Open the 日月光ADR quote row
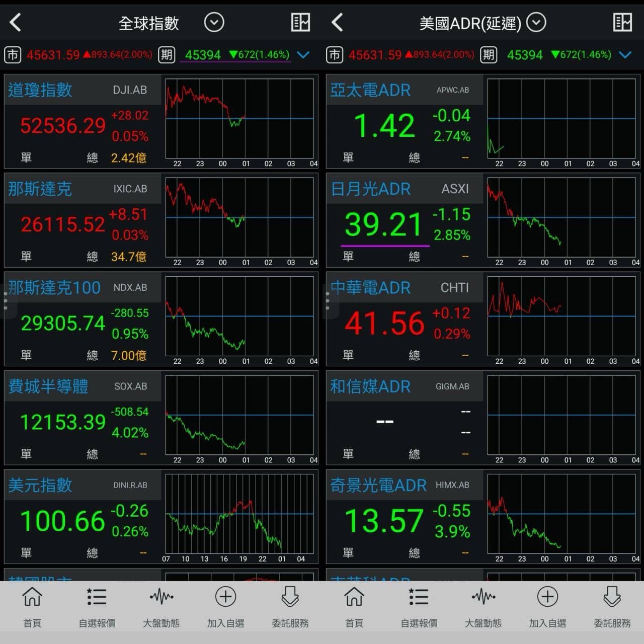The height and width of the screenshot is (644, 644). pyautogui.click(x=483, y=220)
